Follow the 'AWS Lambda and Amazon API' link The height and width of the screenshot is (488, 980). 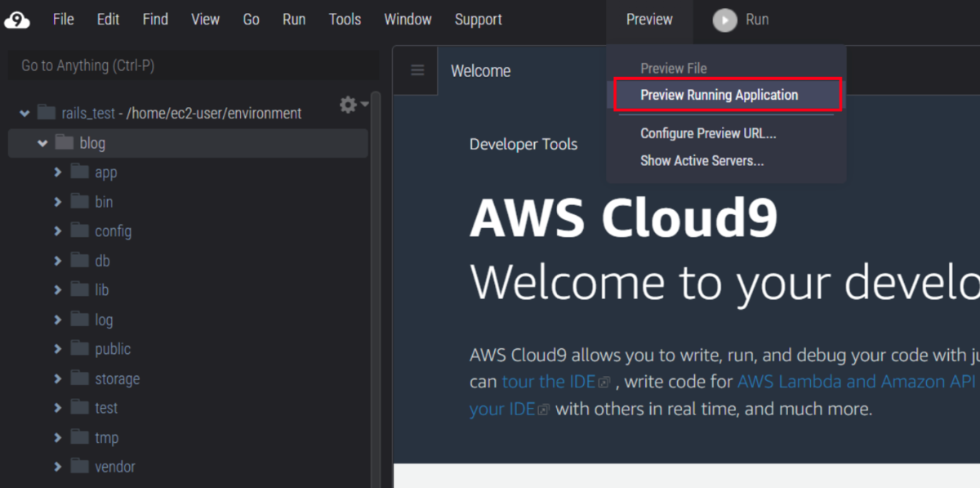(x=858, y=382)
